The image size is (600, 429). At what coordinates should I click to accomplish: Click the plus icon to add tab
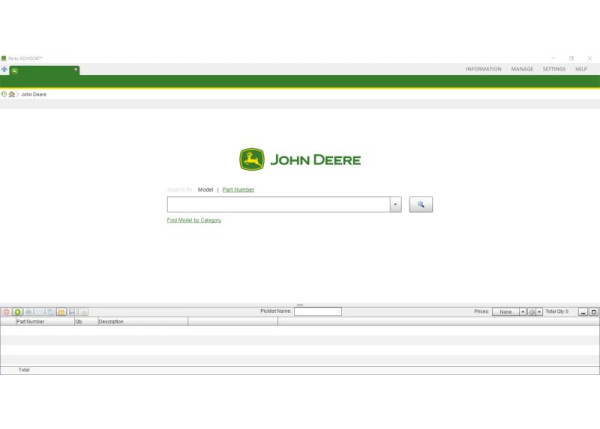point(4,70)
